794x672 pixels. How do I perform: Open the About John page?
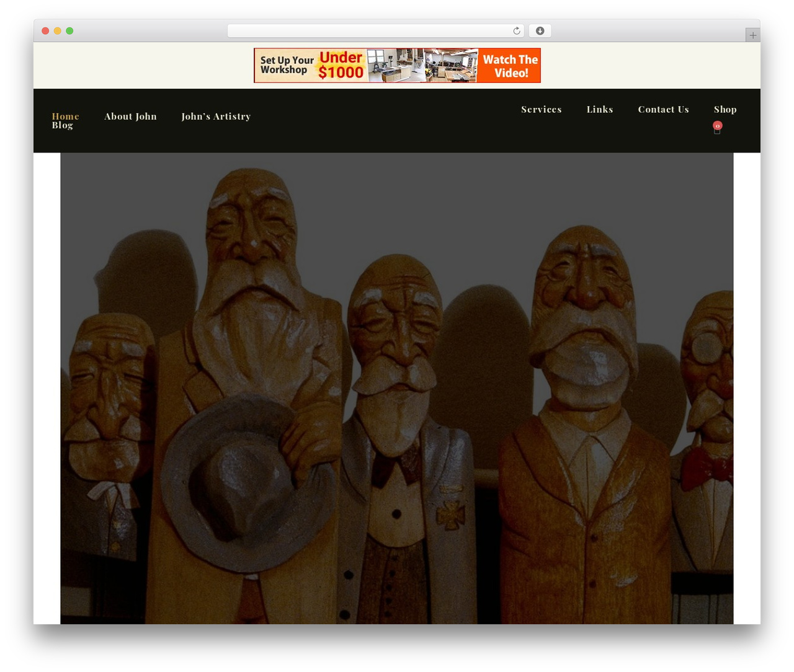click(130, 117)
